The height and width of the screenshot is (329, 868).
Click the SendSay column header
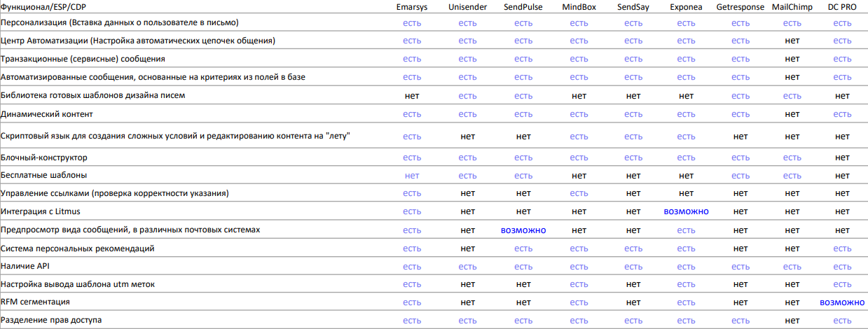[x=633, y=8]
